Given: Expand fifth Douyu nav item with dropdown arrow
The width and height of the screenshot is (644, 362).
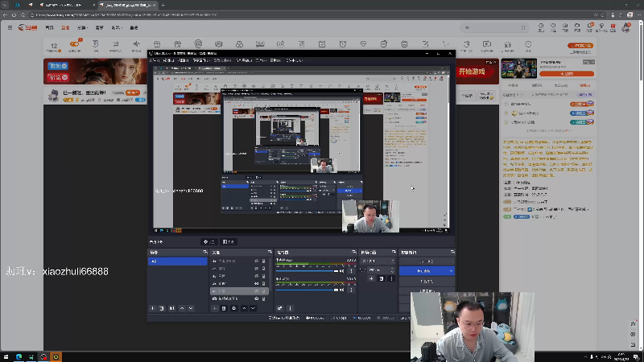Looking at the screenshot, I should coord(117,27).
